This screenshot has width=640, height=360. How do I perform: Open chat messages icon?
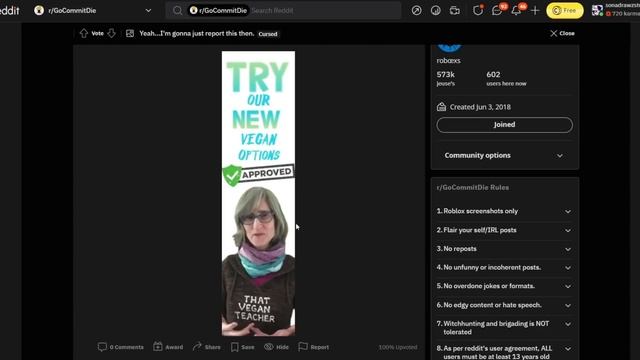pyautogui.click(x=497, y=11)
